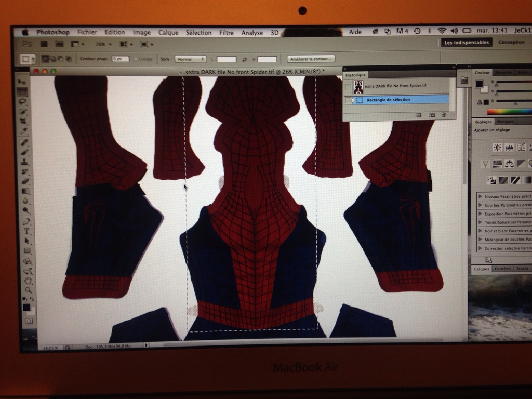Create new snapshot in Historique panel

point(432,115)
